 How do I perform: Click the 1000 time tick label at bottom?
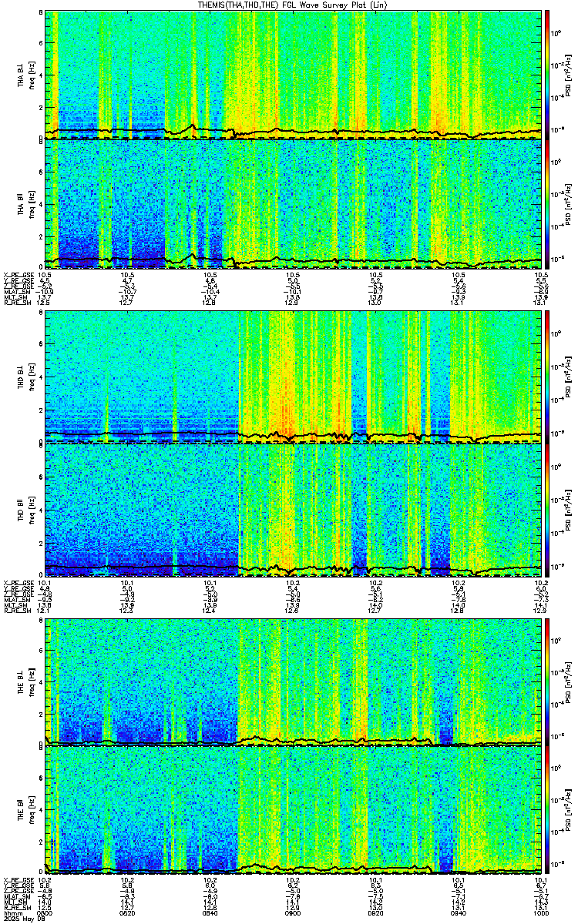coord(540,912)
